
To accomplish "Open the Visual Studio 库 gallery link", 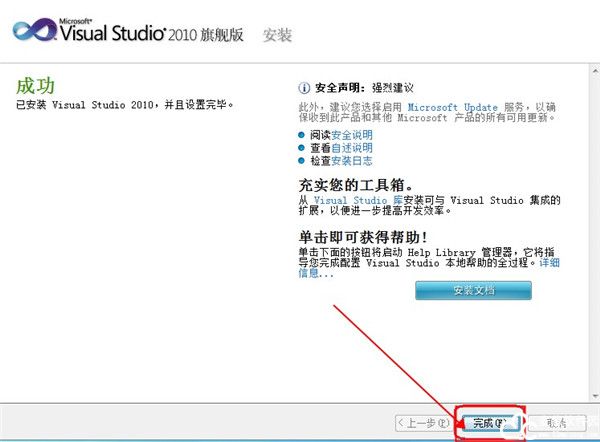I will (358, 200).
